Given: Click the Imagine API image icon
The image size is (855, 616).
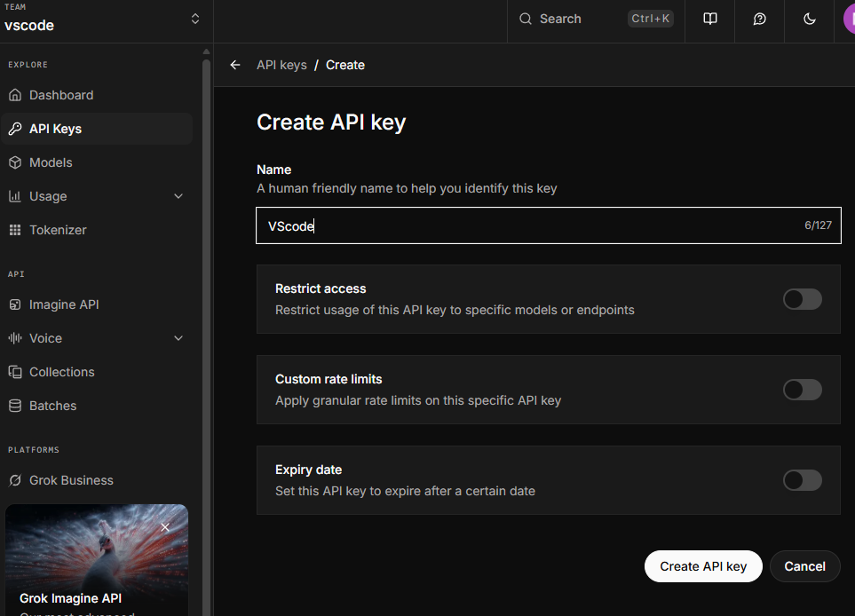Looking at the screenshot, I should click(15, 304).
